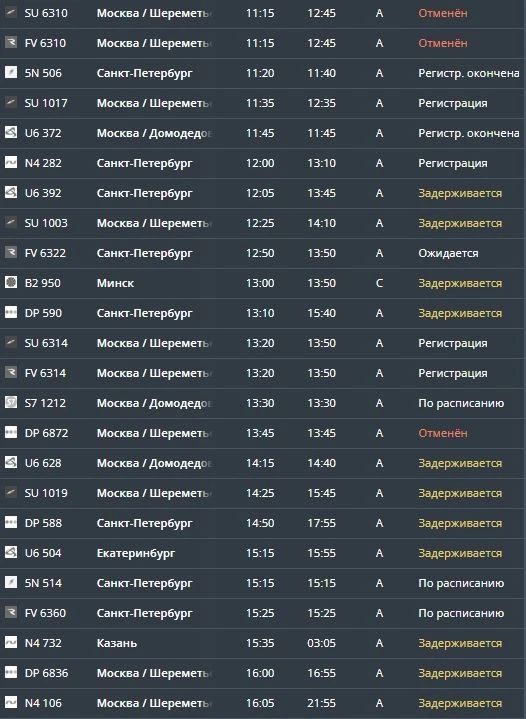
Task: Click the Nordavia logo beside 5N 506
Action: (x=11, y=72)
